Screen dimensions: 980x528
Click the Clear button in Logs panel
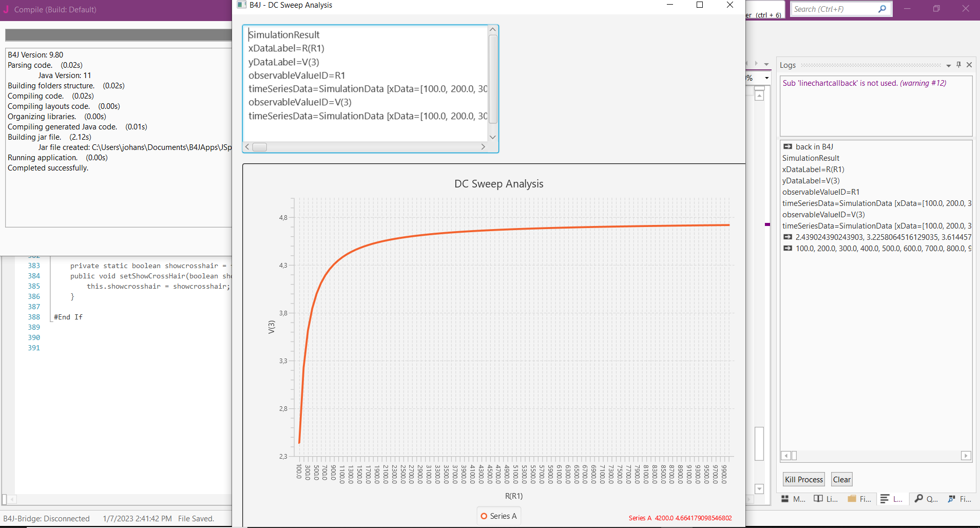[x=842, y=479]
